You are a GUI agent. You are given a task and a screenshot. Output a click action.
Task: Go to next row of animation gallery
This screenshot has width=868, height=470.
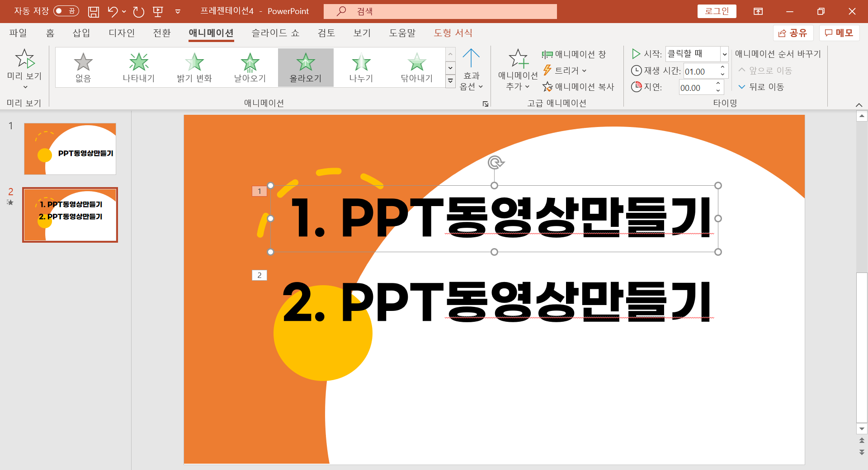[450, 68]
